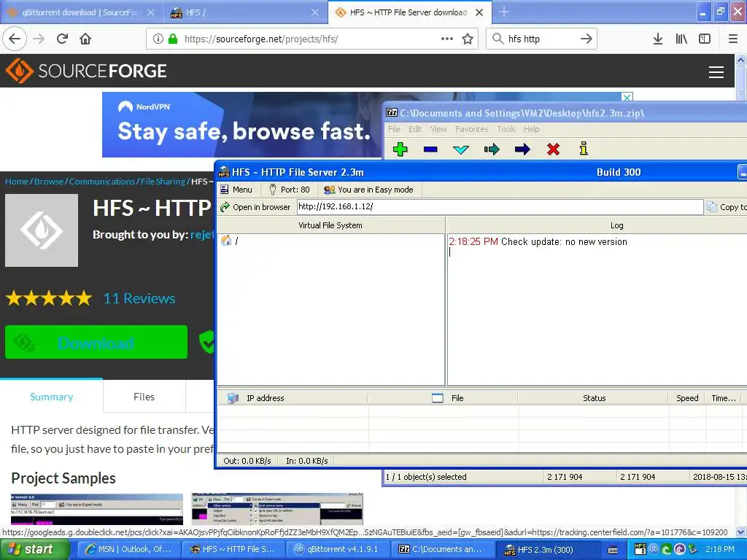Click the NordVPN 'Stay safe, browse fast' ad

coord(242,125)
